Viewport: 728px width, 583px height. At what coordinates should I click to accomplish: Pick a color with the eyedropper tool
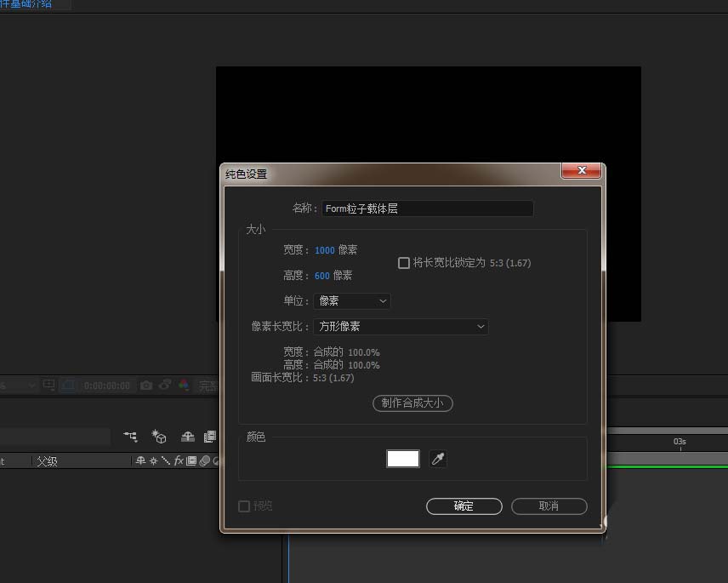point(438,459)
